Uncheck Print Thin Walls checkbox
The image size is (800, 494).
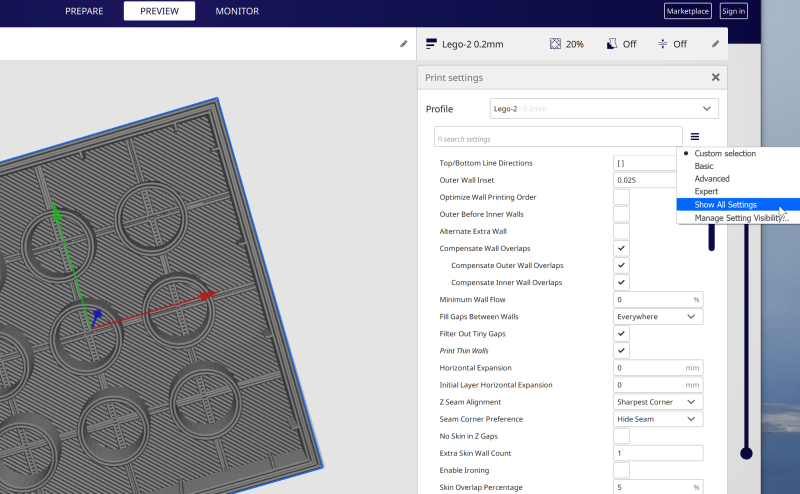pyautogui.click(x=621, y=351)
